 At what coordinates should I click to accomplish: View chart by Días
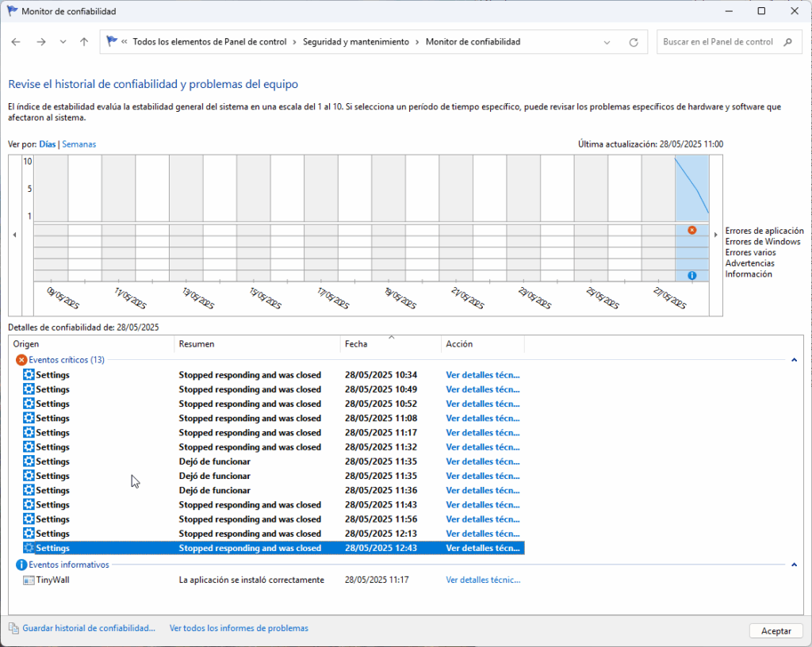[47, 144]
